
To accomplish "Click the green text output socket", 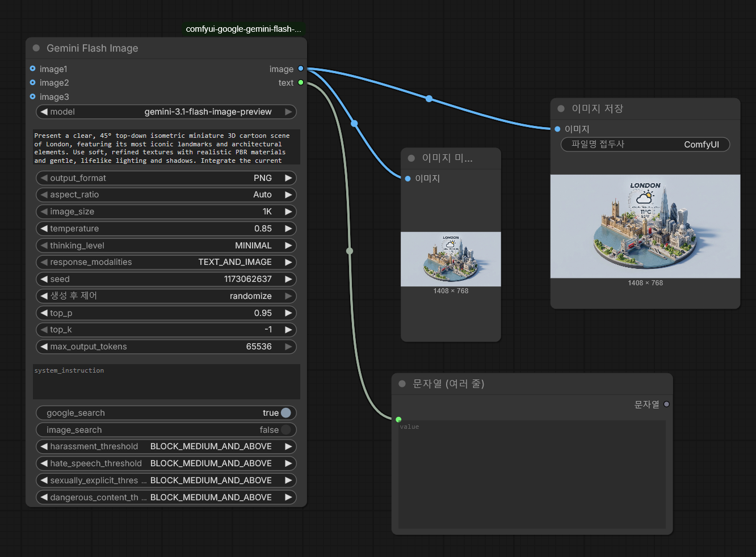I will coord(301,83).
